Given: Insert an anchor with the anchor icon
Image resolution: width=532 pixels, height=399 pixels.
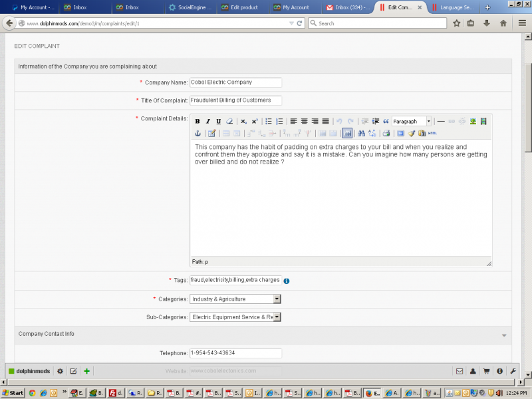Looking at the screenshot, I should (x=198, y=134).
